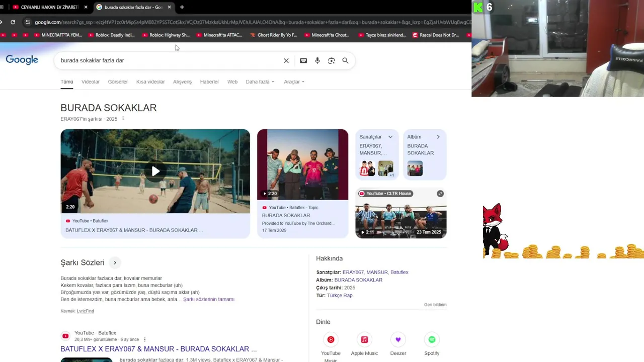Open the three-dot menu beside ERAY067'in şarkısı
Viewport: 644px width, 362px height.
click(123, 119)
